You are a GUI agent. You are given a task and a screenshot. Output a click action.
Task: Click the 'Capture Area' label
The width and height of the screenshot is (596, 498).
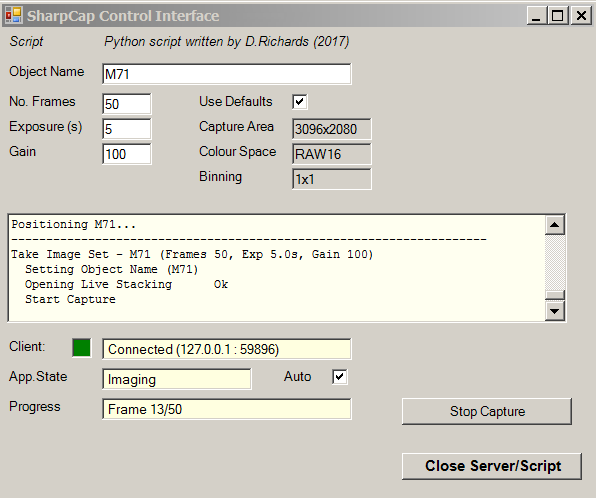pyautogui.click(x=236, y=127)
